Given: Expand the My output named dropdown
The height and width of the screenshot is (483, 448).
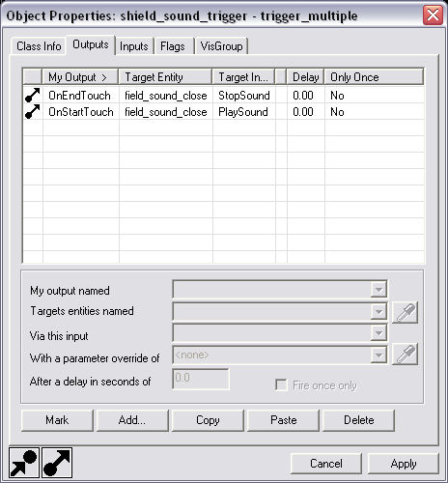Looking at the screenshot, I should pos(378,290).
